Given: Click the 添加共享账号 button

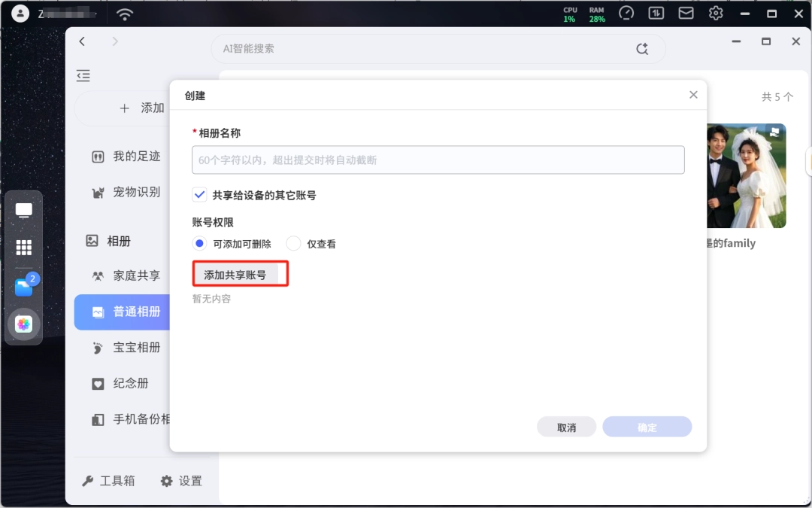Looking at the screenshot, I should [x=235, y=275].
